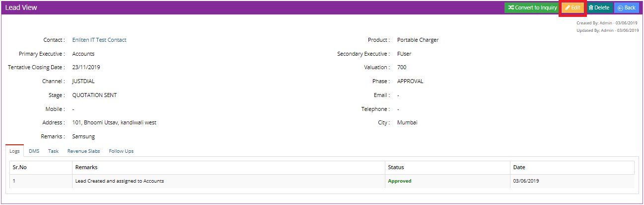Click the pencil Edit button

pos(572,8)
